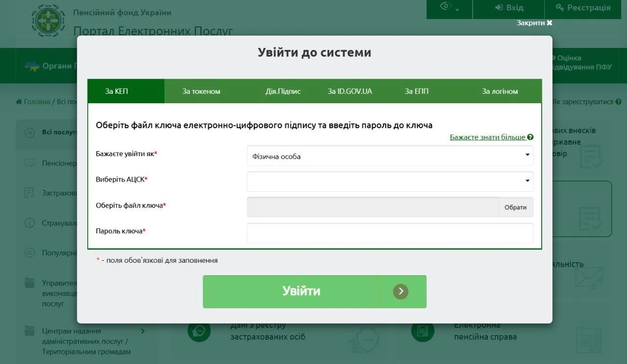Viewport: 627px width, 364px height.
Task: Click the document icon beside Застрахованим
Action: pos(28,193)
